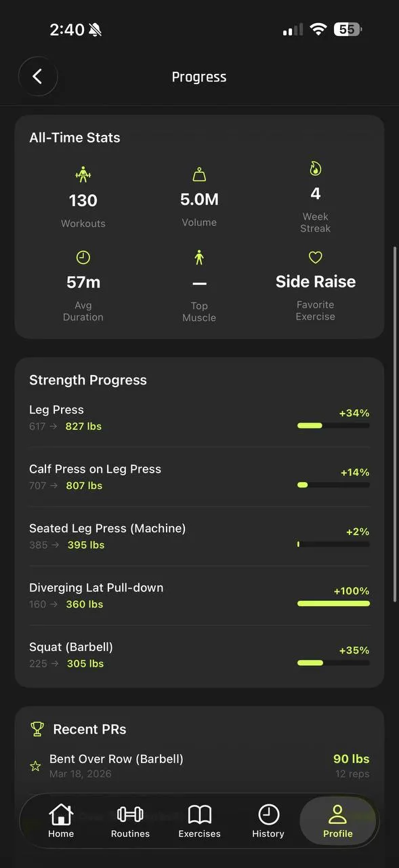Tap the Exercises book icon
The image size is (399, 868).
(199, 816)
